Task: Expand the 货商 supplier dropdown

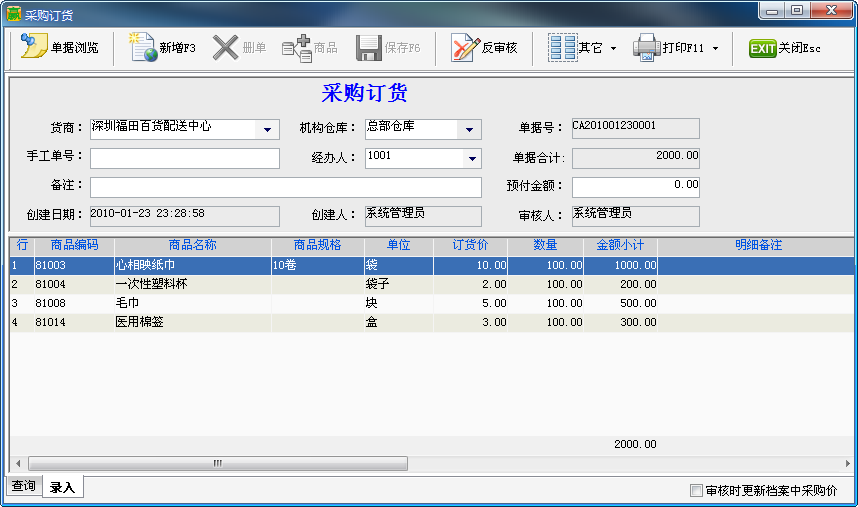Action: click(267, 129)
